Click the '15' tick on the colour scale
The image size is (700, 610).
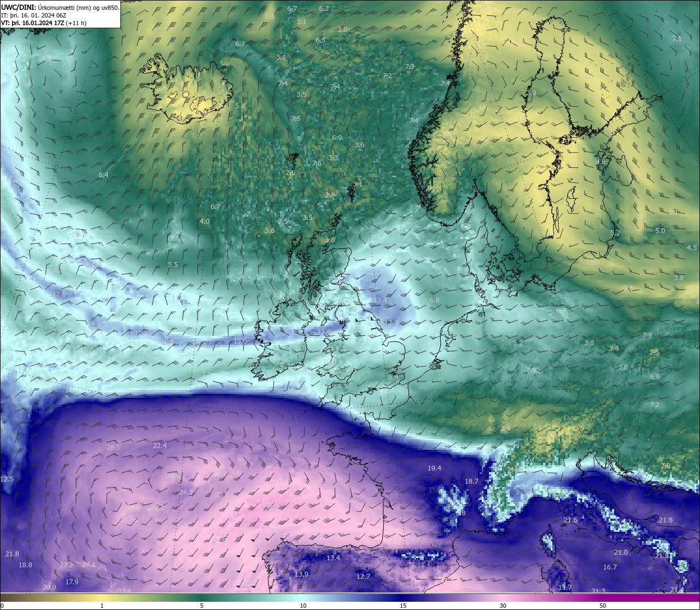pyautogui.click(x=402, y=606)
